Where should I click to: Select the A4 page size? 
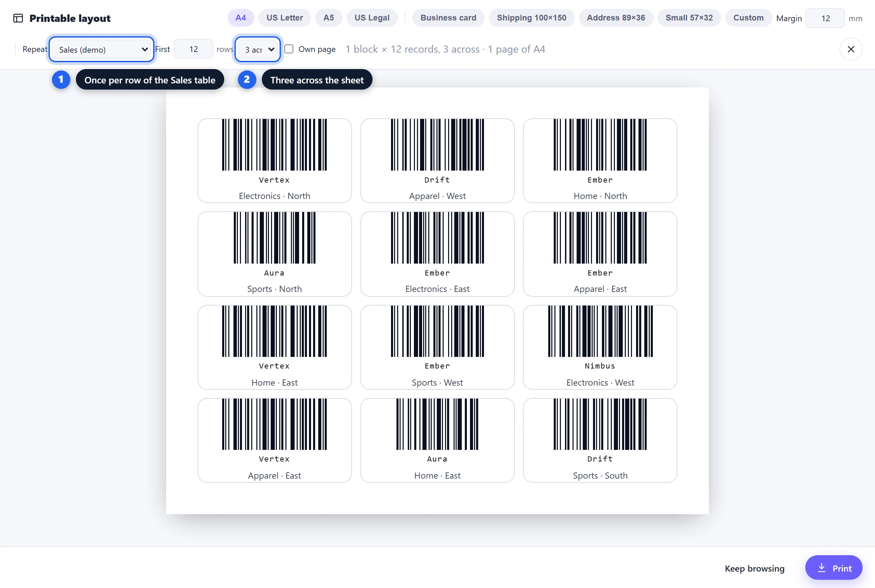click(241, 18)
